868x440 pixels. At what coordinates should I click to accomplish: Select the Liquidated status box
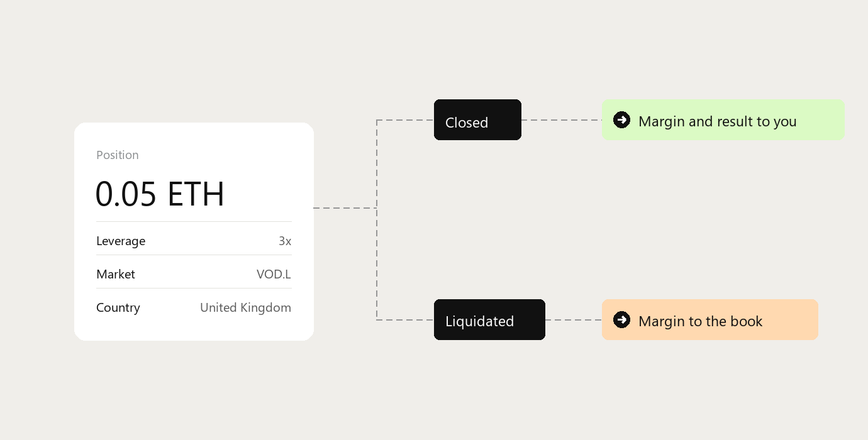click(x=489, y=319)
